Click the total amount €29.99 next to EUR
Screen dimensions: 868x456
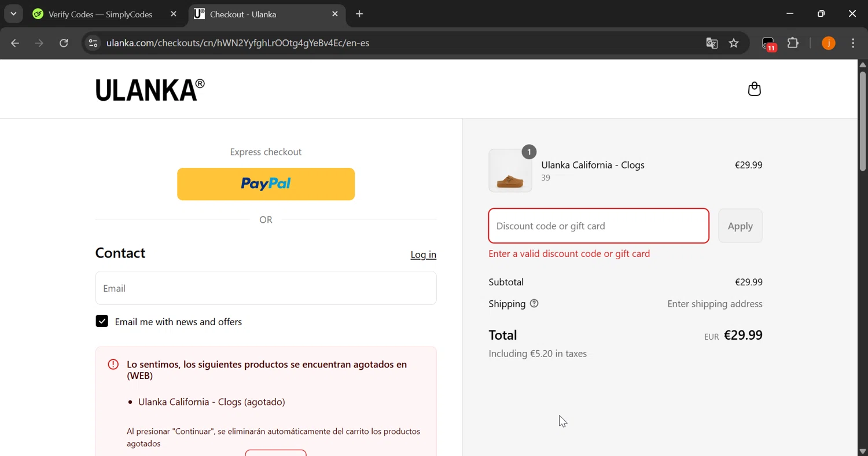[743, 335]
